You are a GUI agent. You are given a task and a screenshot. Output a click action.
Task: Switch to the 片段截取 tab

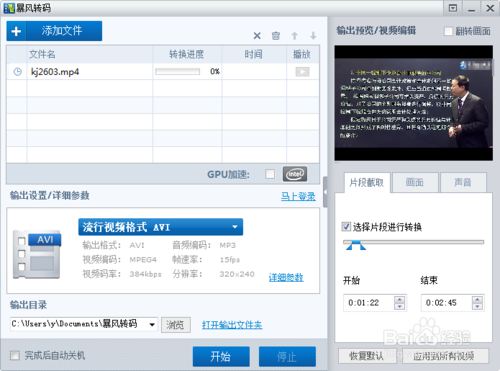[x=367, y=183]
